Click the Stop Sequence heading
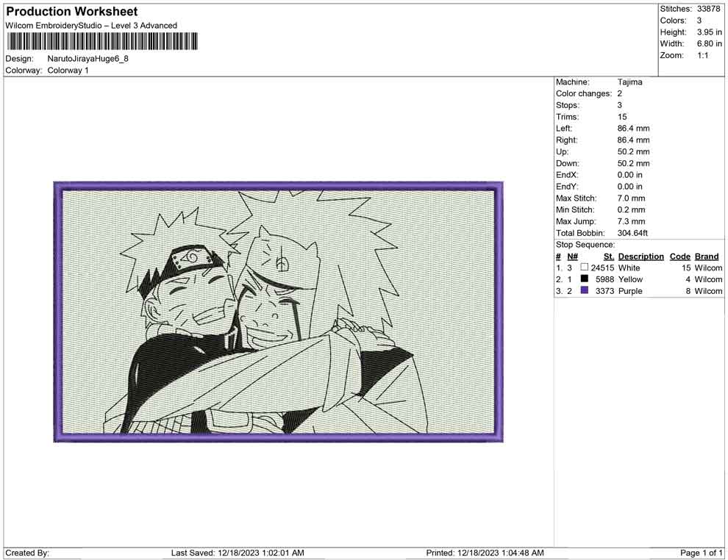The image size is (728, 560). (585, 245)
